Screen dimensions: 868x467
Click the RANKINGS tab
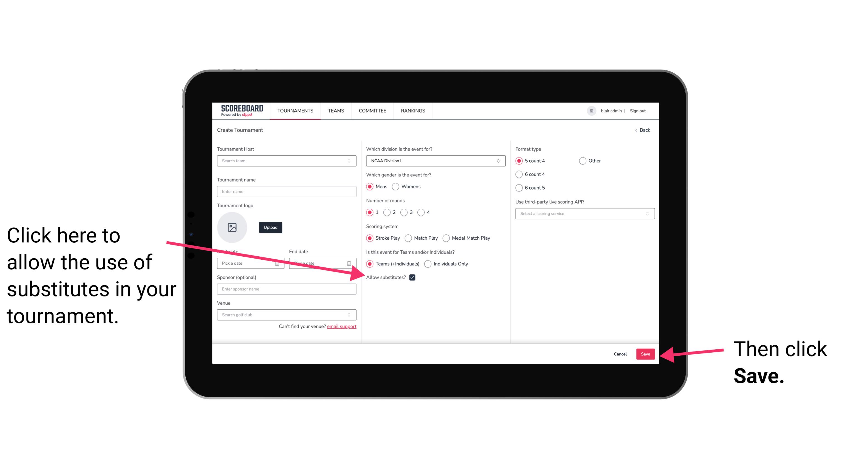click(x=413, y=110)
